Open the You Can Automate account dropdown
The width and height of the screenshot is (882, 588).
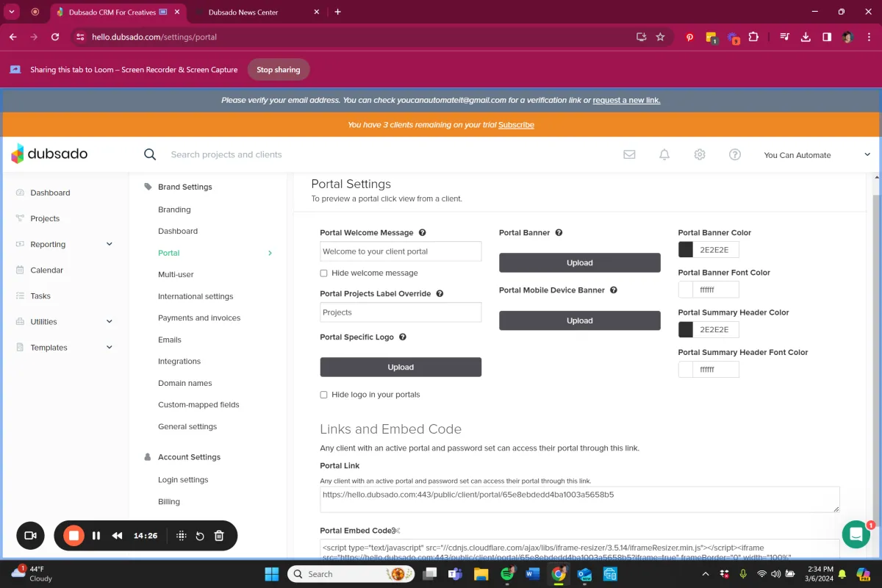coord(817,155)
